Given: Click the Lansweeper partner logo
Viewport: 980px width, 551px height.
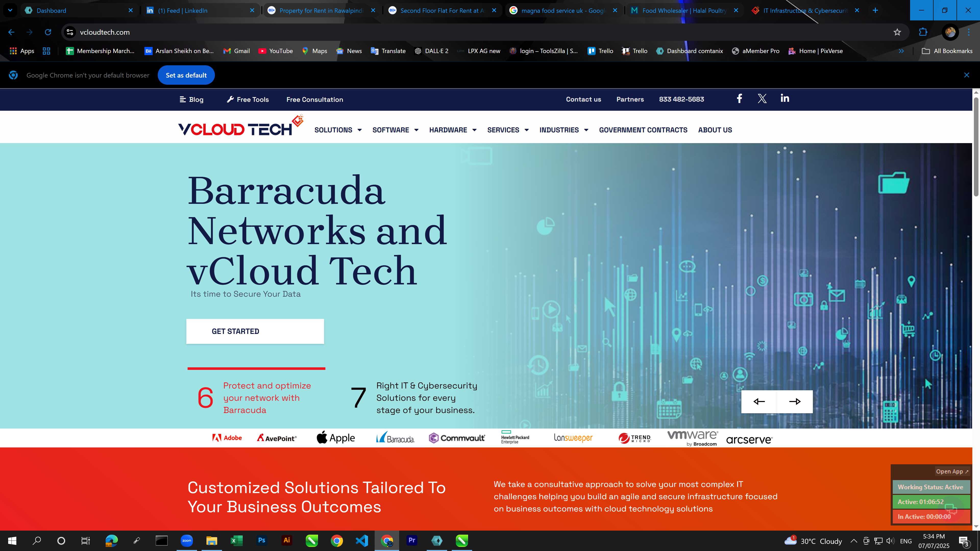Looking at the screenshot, I should click(573, 438).
